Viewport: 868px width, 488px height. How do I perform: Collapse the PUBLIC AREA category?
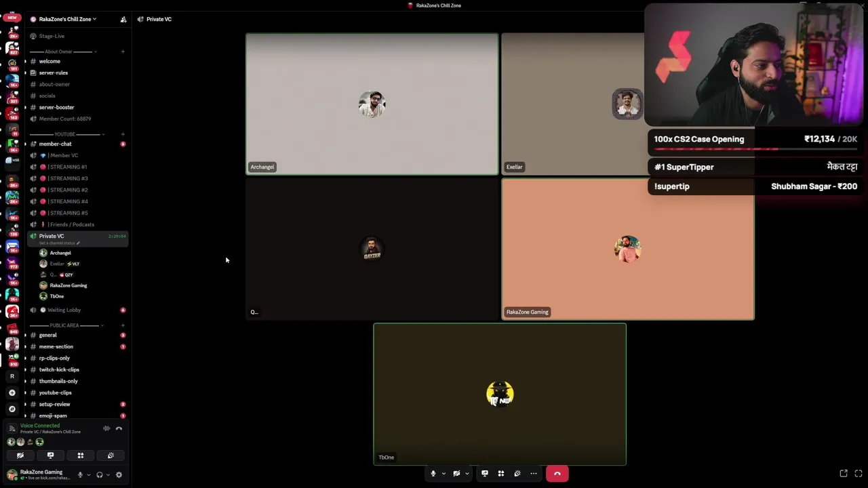click(66, 325)
